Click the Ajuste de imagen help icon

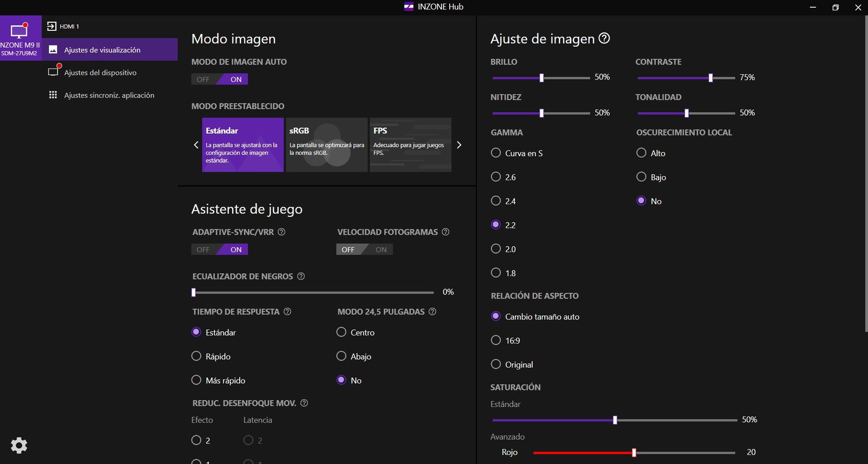[604, 38]
